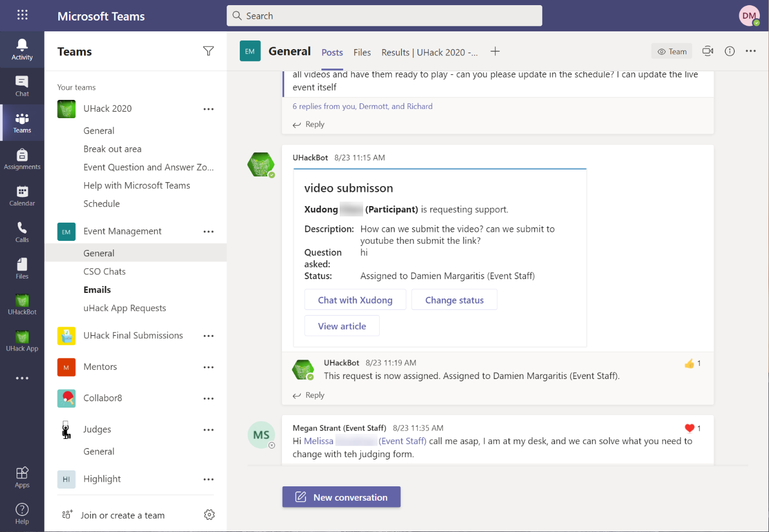Click the thumbs up reaction on UHackBot reply

click(x=690, y=364)
